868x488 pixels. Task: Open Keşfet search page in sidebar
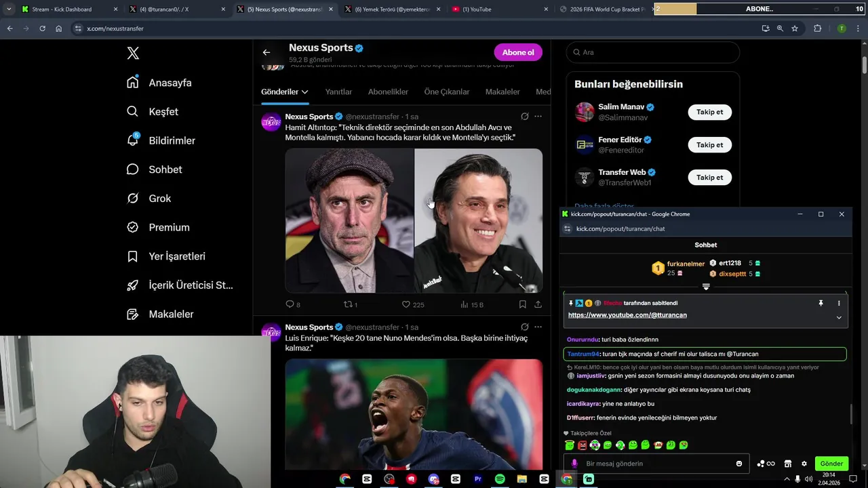click(x=153, y=112)
